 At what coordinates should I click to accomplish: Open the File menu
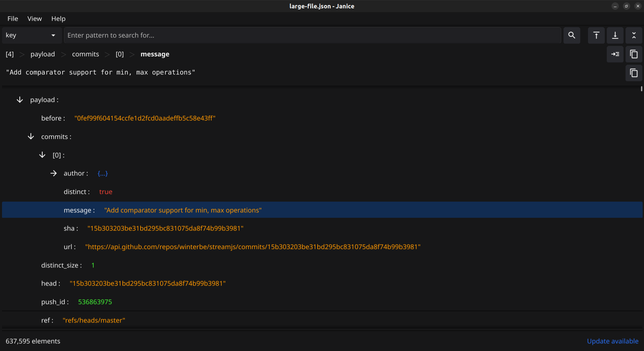coord(13,19)
